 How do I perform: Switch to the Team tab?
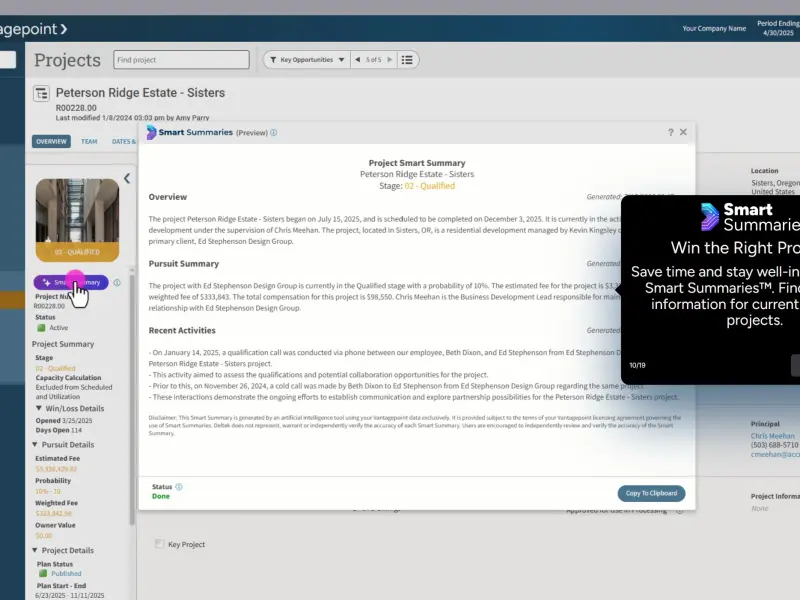[x=89, y=141]
